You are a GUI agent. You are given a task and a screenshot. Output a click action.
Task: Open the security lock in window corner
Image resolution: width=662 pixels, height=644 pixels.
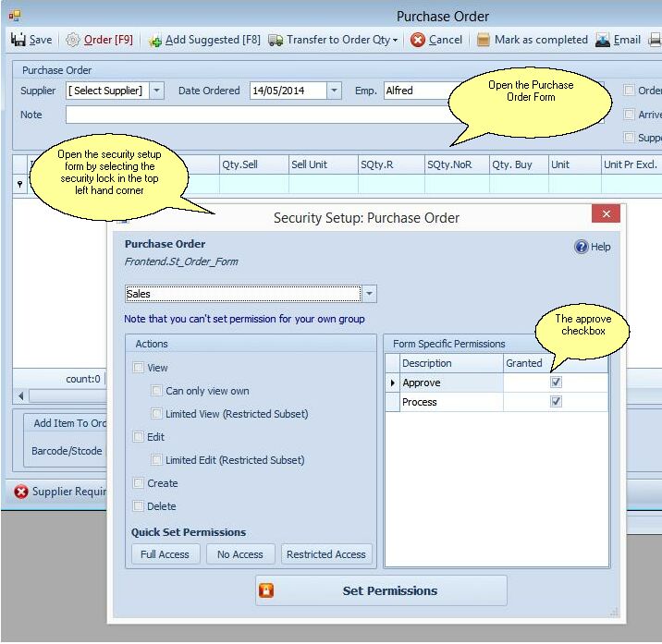pyautogui.click(x=15, y=16)
